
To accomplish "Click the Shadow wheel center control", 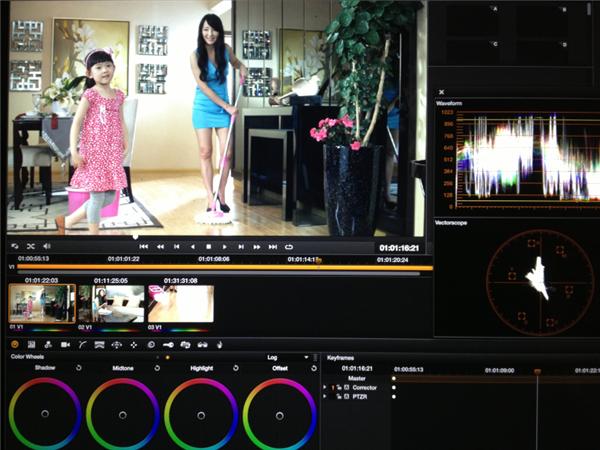I will click(x=45, y=414).
